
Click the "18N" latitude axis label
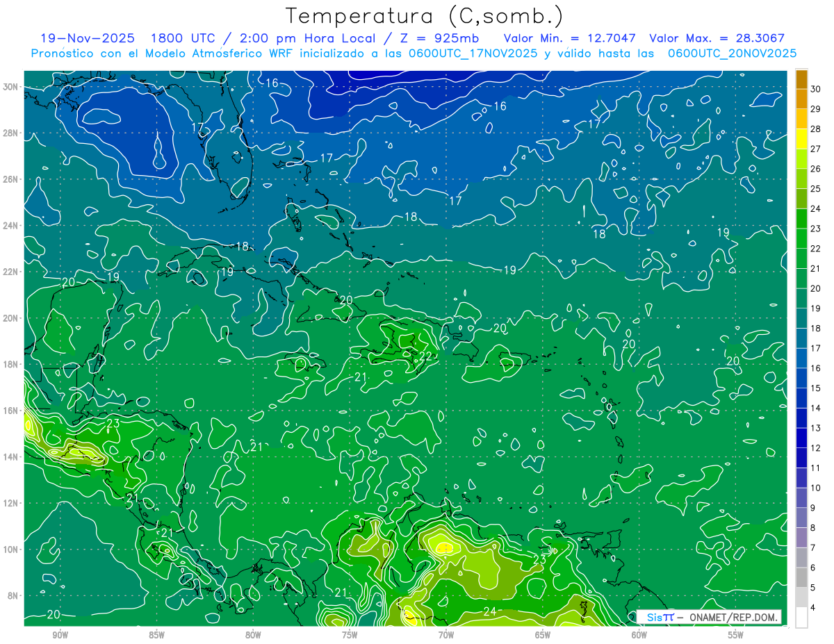coord(12,364)
